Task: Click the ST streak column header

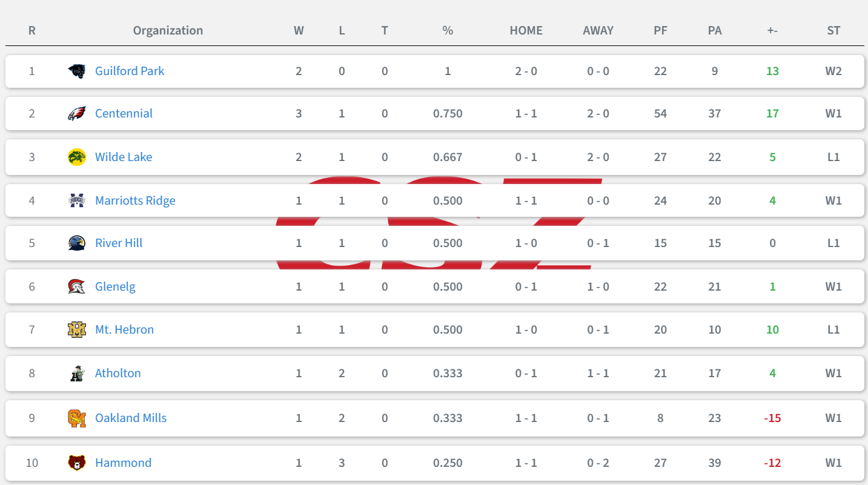Action: [833, 30]
